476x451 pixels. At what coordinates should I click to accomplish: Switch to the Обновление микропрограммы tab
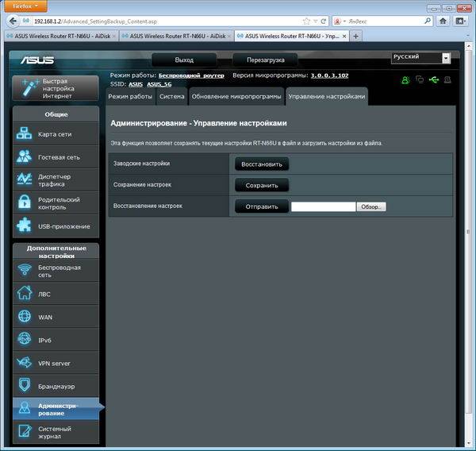click(236, 96)
